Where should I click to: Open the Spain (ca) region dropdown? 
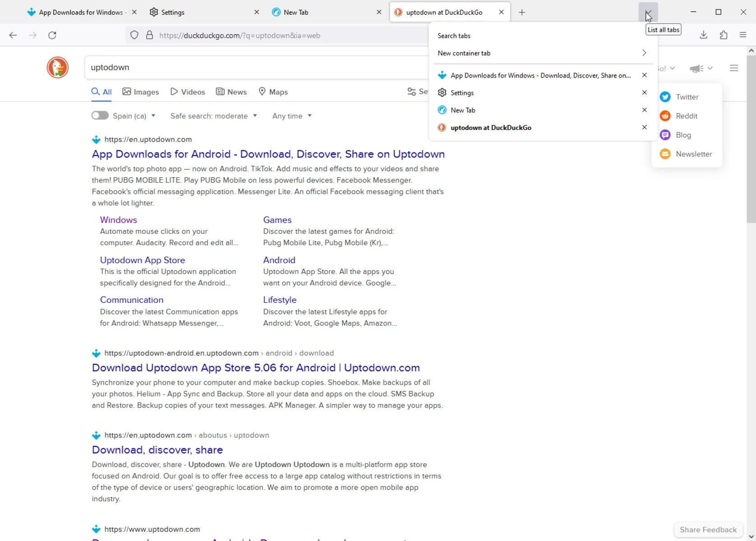[134, 116]
